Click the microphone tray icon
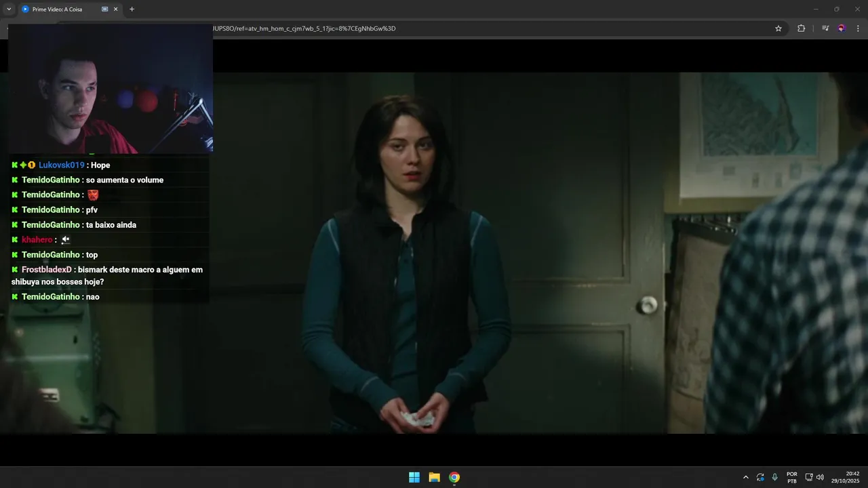Viewport: 868px width, 488px height. click(775, 477)
